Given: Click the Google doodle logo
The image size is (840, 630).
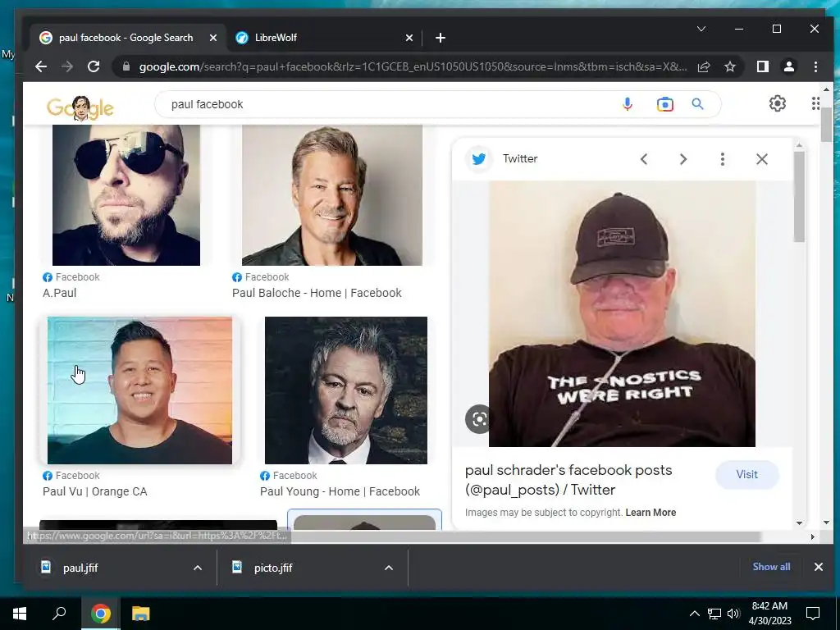Looking at the screenshot, I should pyautogui.click(x=80, y=107).
